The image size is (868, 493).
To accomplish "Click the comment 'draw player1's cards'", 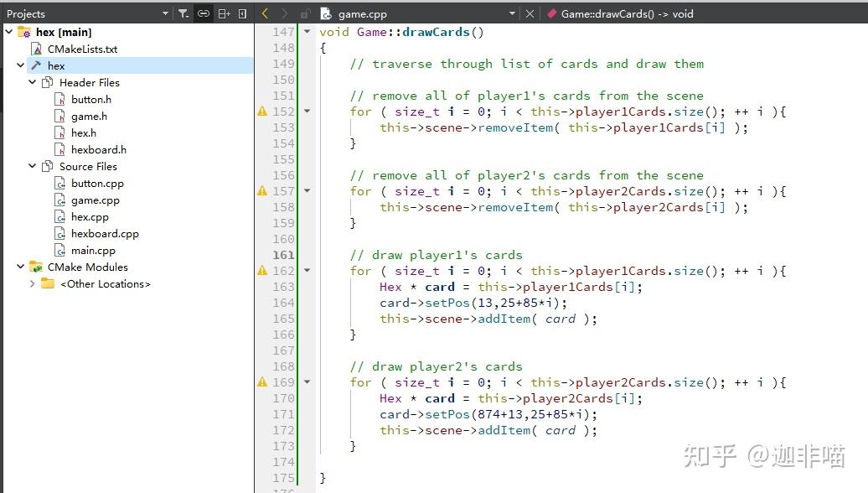I will pyautogui.click(x=437, y=255).
